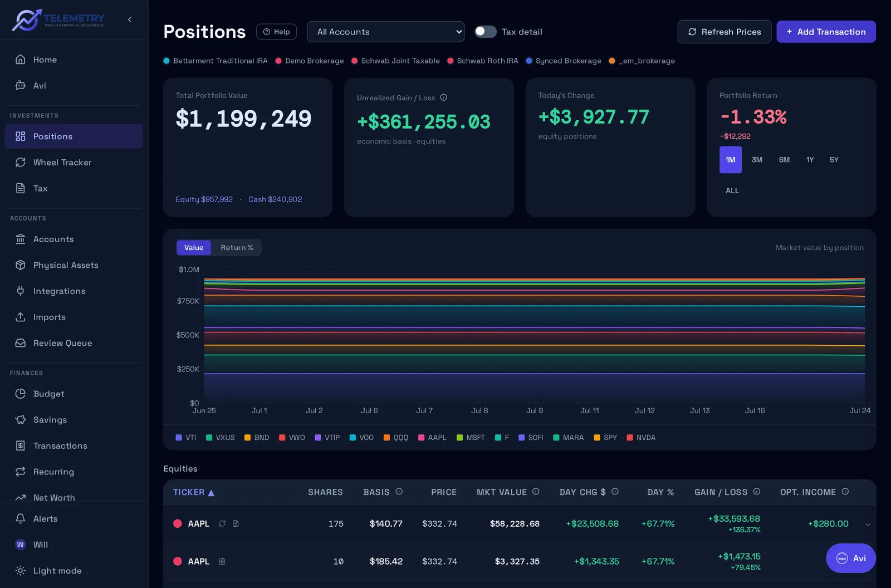Select the 5Y return period

[834, 160]
